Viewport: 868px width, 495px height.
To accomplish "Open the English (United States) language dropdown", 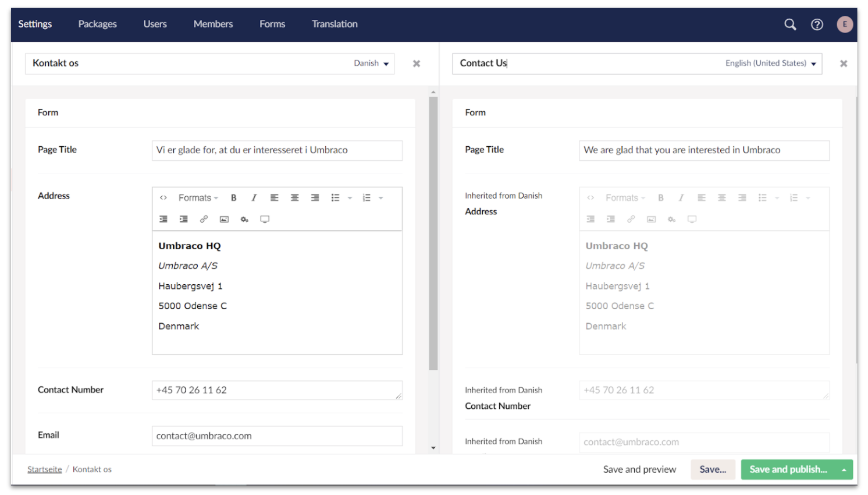I will [770, 63].
